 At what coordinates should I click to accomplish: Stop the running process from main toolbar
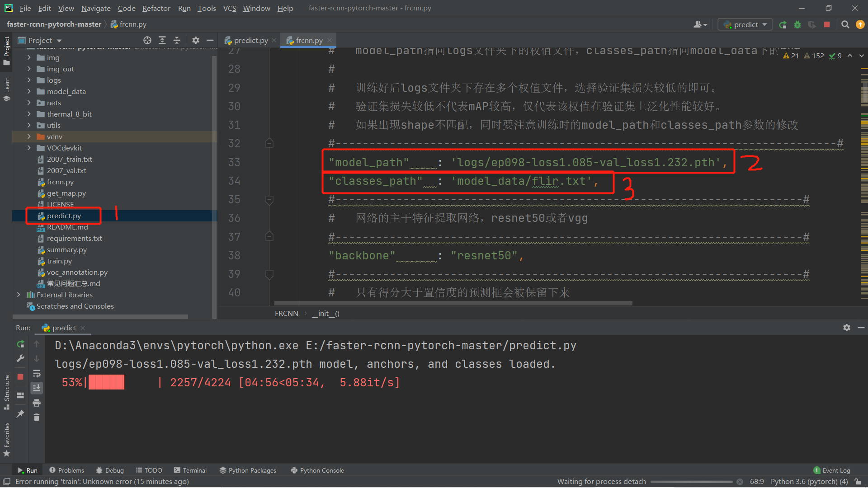[x=827, y=24]
